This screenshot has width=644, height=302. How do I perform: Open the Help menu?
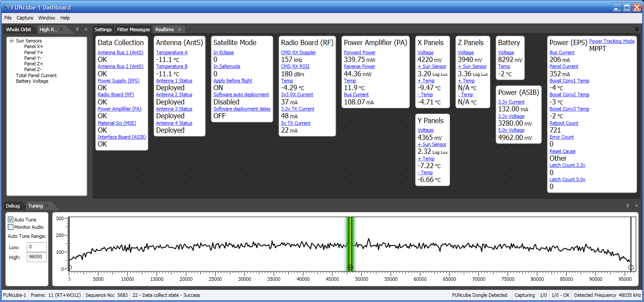[x=65, y=18]
